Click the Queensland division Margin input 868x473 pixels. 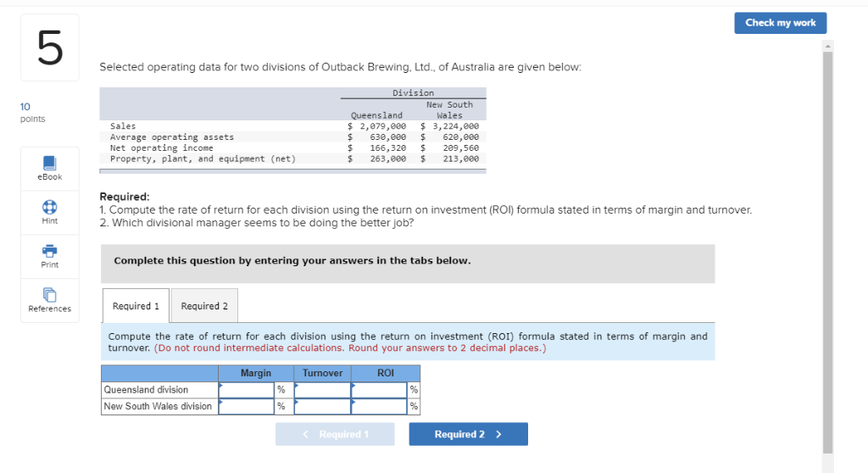point(247,390)
